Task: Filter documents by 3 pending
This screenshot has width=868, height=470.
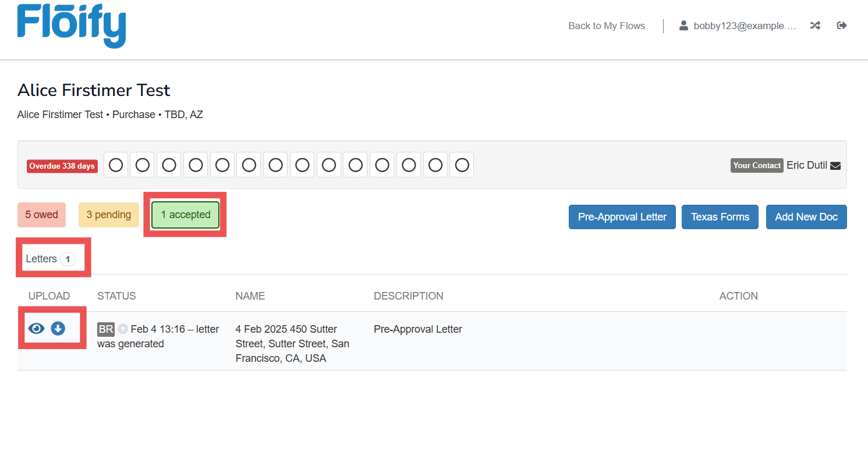Action: (x=109, y=215)
